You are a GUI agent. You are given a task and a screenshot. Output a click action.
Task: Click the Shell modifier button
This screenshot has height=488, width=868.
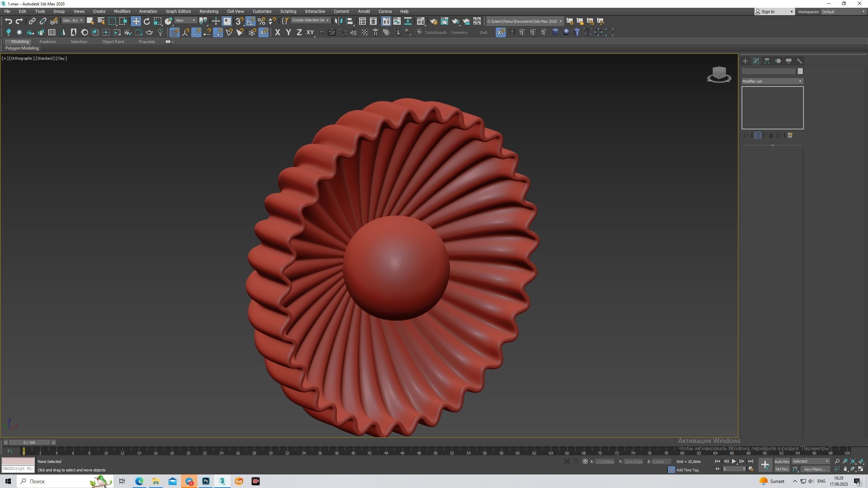[483, 33]
